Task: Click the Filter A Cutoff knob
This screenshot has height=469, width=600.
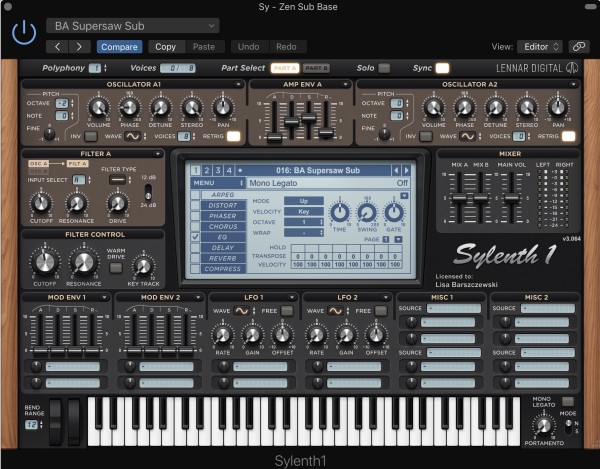Action: 40,203
